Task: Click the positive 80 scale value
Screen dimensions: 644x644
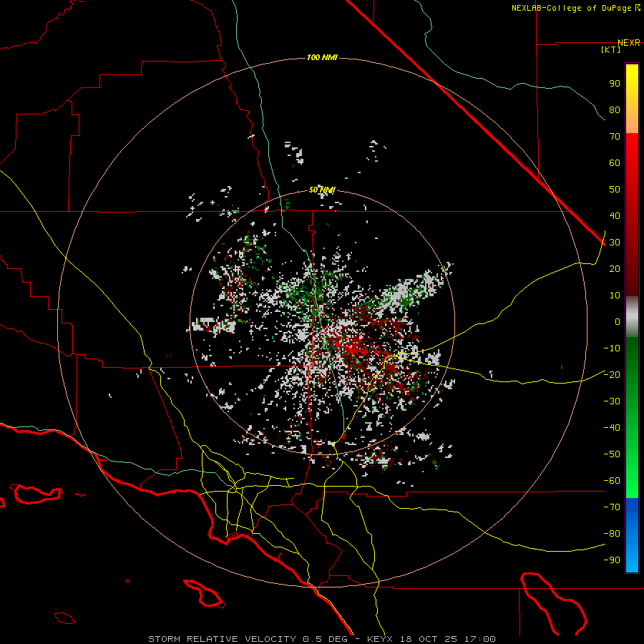Action: [615, 109]
